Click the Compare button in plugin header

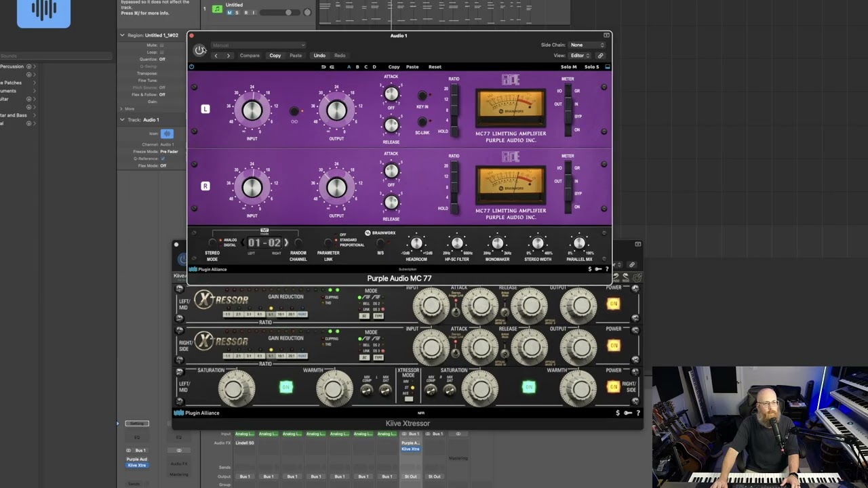(250, 56)
